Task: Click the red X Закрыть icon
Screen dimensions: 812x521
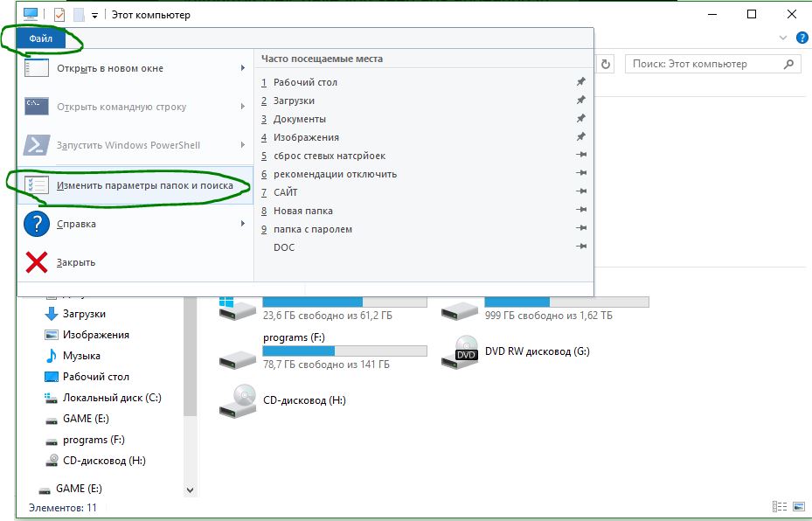Action: [x=37, y=262]
